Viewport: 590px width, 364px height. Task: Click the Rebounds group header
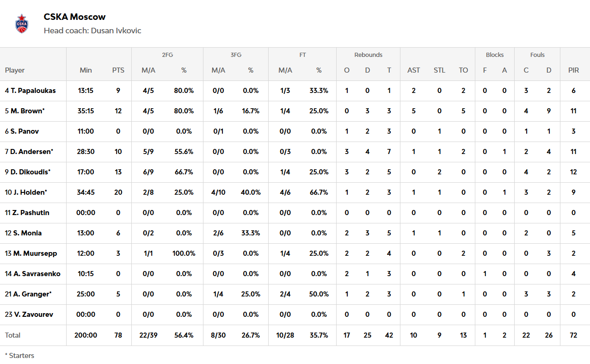tap(369, 55)
